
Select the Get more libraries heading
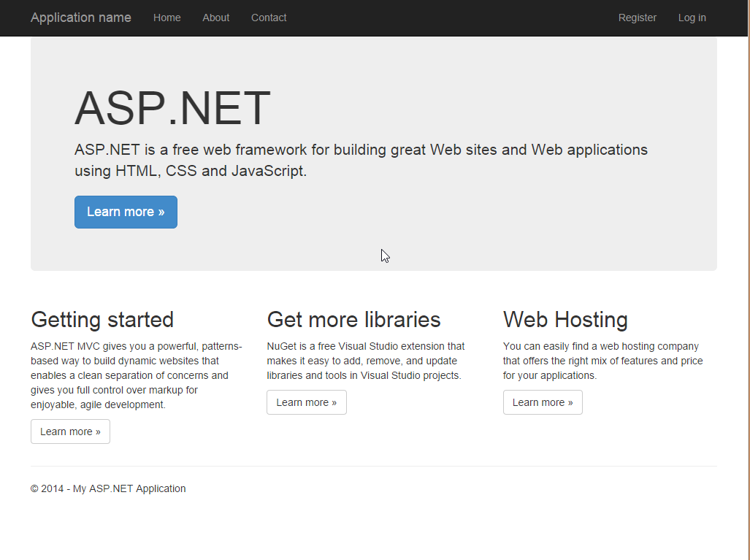coord(353,319)
